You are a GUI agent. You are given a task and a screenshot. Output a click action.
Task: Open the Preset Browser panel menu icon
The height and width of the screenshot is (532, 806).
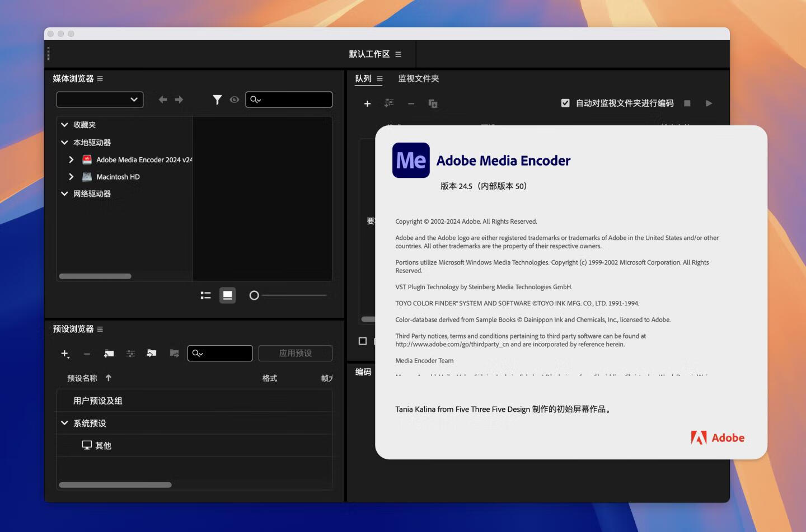(100, 329)
